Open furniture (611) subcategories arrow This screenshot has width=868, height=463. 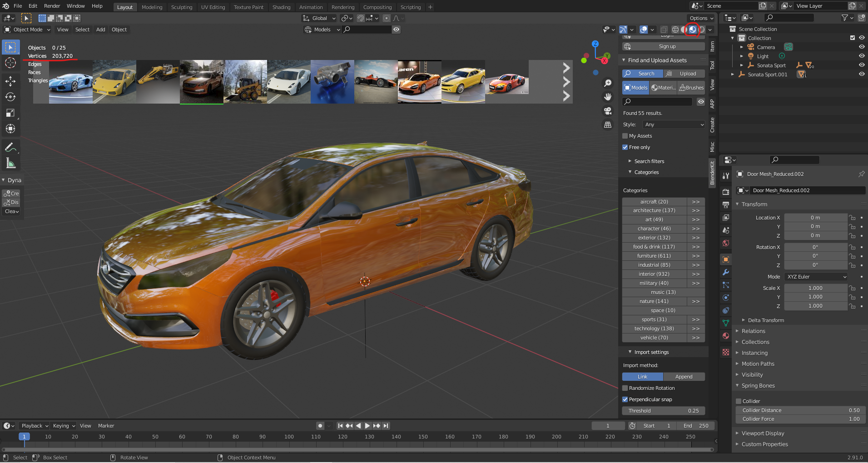696,256
